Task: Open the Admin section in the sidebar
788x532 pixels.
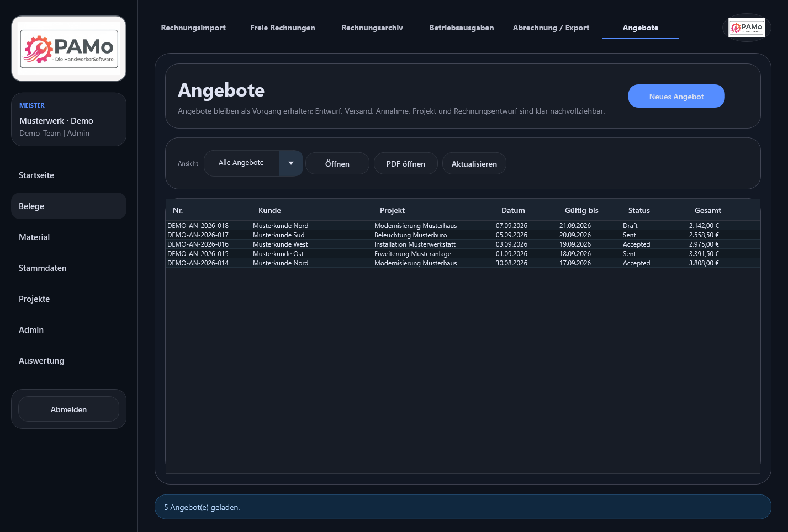Action: click(x=69, y=330)
